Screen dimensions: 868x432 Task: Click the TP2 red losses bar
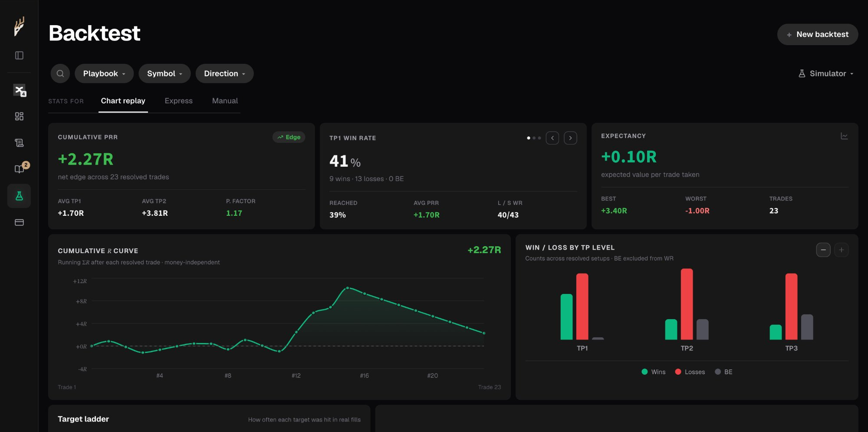coord(687,304)
